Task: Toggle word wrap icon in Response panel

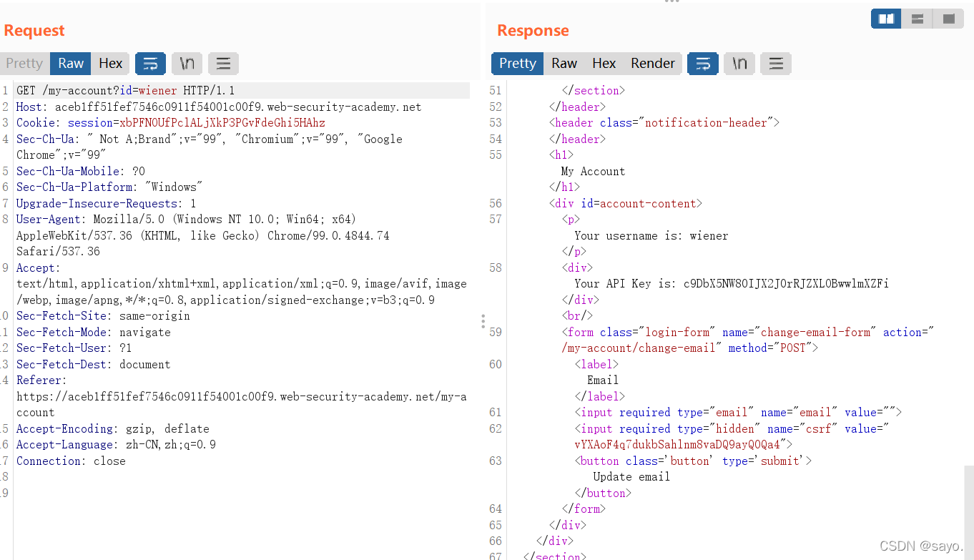Action: [x=703, y=64]
